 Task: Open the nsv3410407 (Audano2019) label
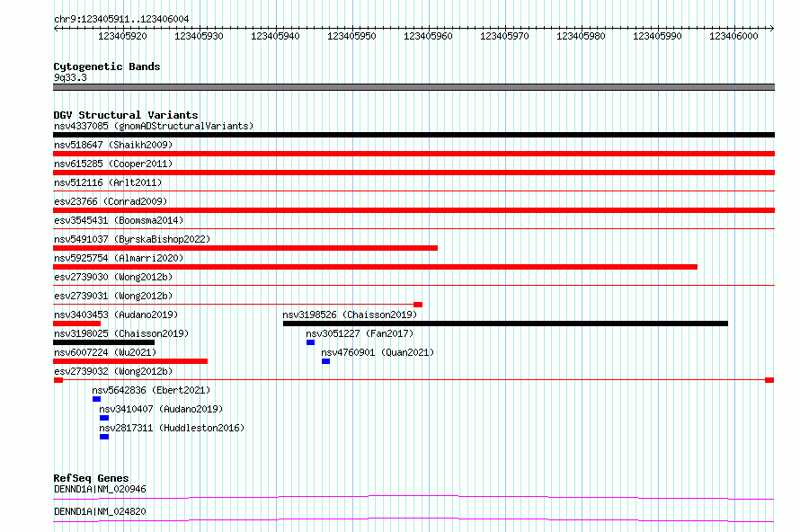161,409
